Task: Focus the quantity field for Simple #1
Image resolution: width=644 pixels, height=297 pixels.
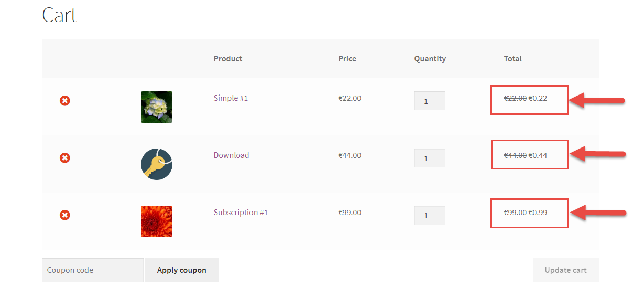Action: pos(430,101)
